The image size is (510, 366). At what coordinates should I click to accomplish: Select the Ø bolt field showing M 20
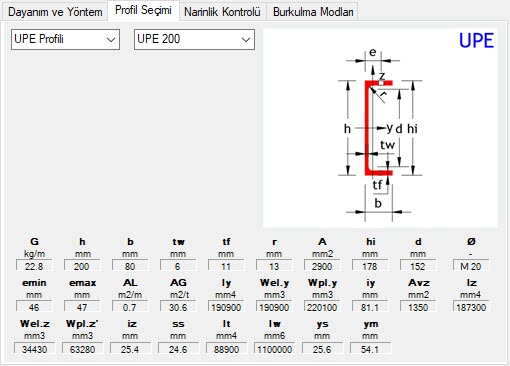471,266
